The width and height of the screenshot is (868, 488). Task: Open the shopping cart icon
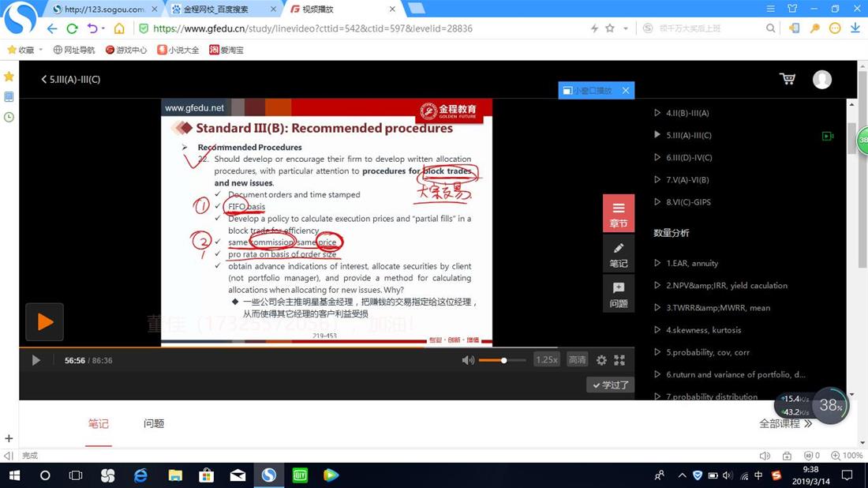point(788,79)
